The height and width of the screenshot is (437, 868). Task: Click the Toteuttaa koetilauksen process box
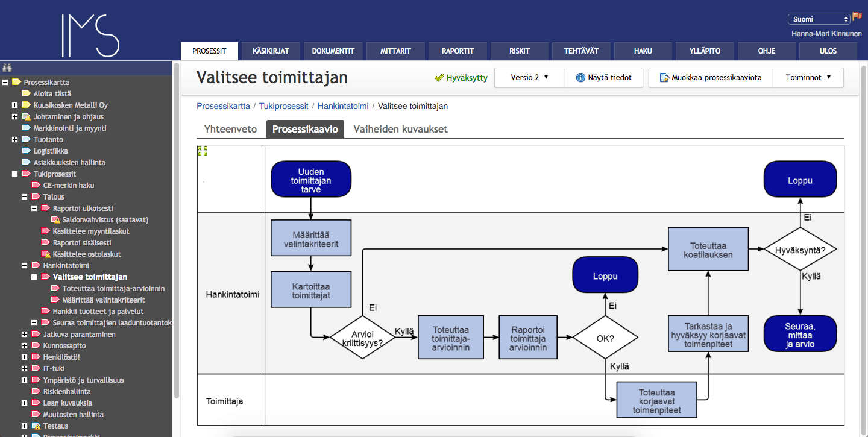tap(708, 250)
